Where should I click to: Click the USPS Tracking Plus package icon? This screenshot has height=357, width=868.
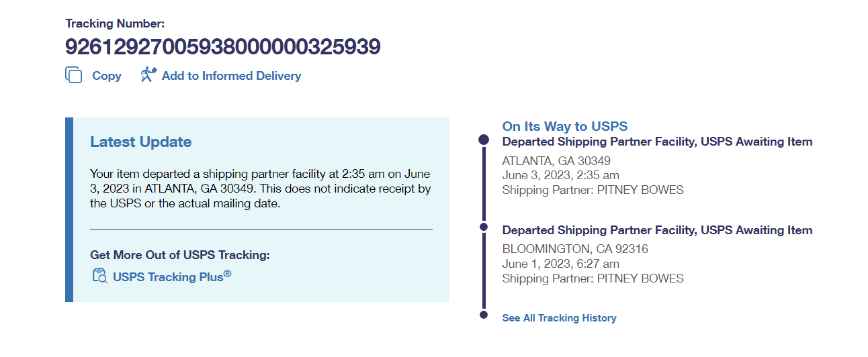coord(99,275)
